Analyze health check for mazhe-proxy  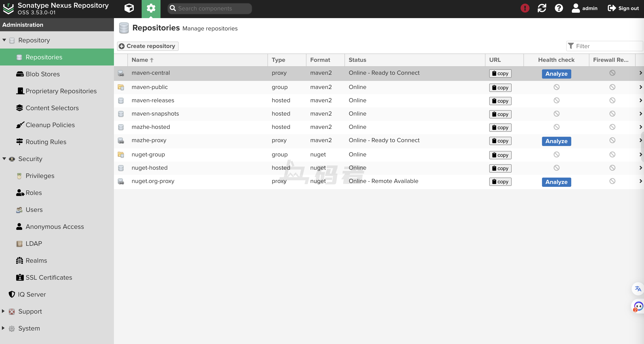[x=556, y=141]
